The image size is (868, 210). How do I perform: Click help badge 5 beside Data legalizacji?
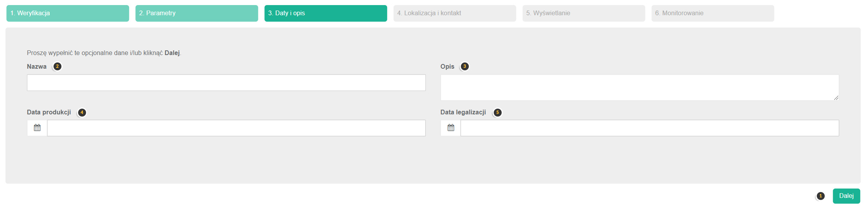pos(497,112)
